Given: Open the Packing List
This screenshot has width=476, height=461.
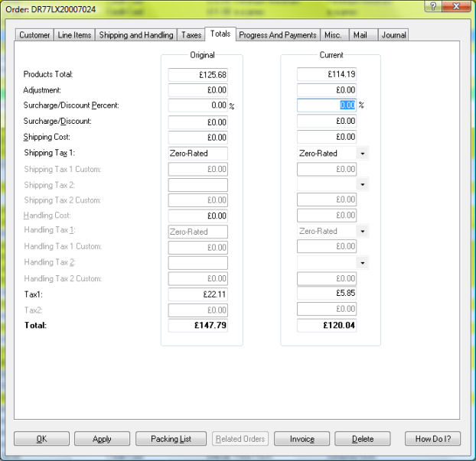Looking at the screenshot, I should pyautogui.click(x=171, y=439).
